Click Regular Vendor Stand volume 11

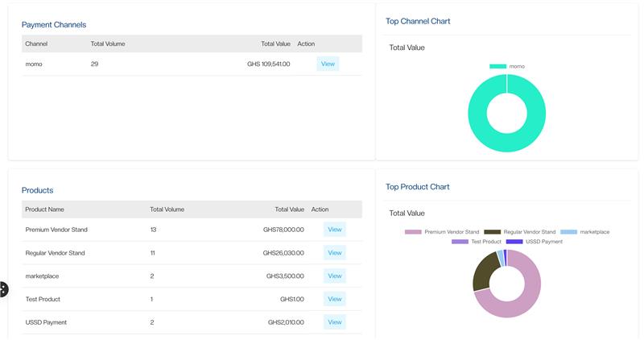pyautogui.click(x=152, y=253)
